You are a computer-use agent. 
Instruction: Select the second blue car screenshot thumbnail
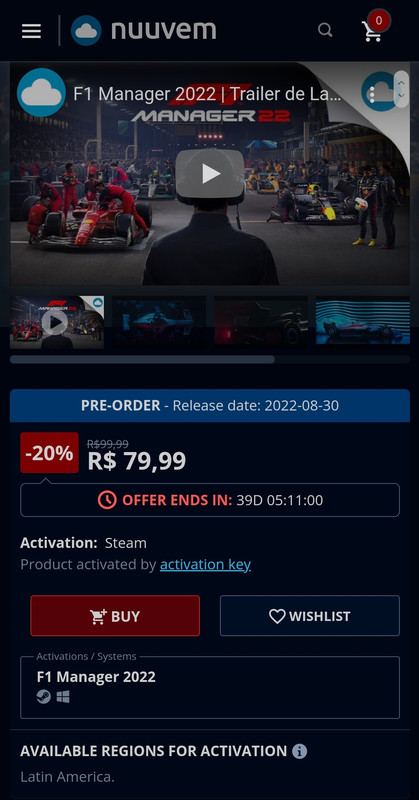click(x=159, y=322)
